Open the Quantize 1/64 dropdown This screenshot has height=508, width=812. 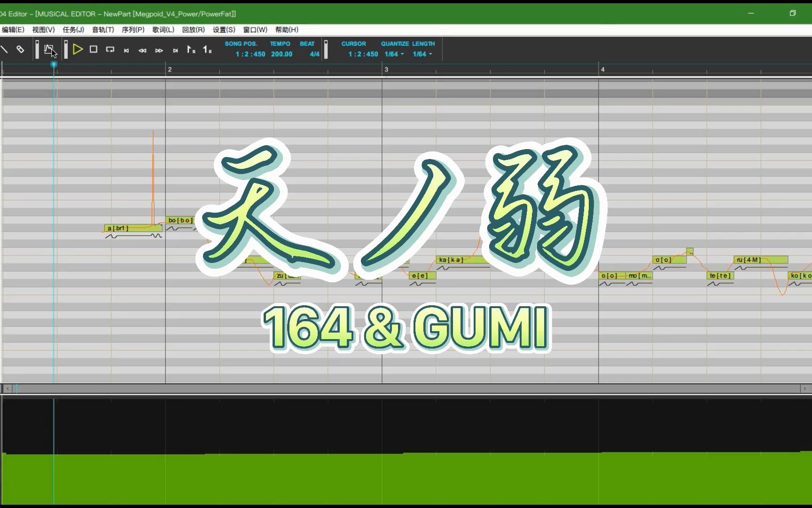click(394, 54)
